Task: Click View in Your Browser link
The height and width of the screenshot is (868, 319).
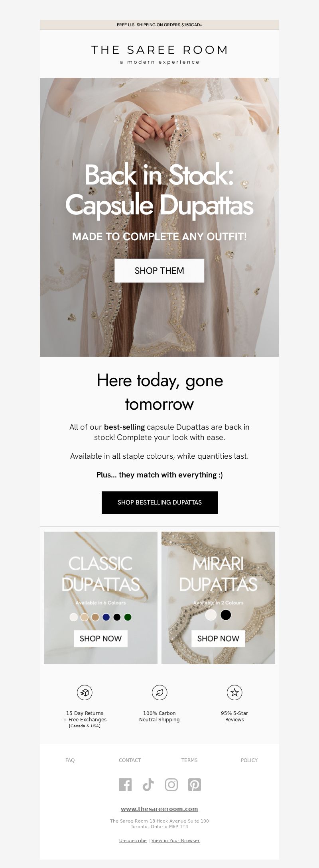Action: point(175,841)
